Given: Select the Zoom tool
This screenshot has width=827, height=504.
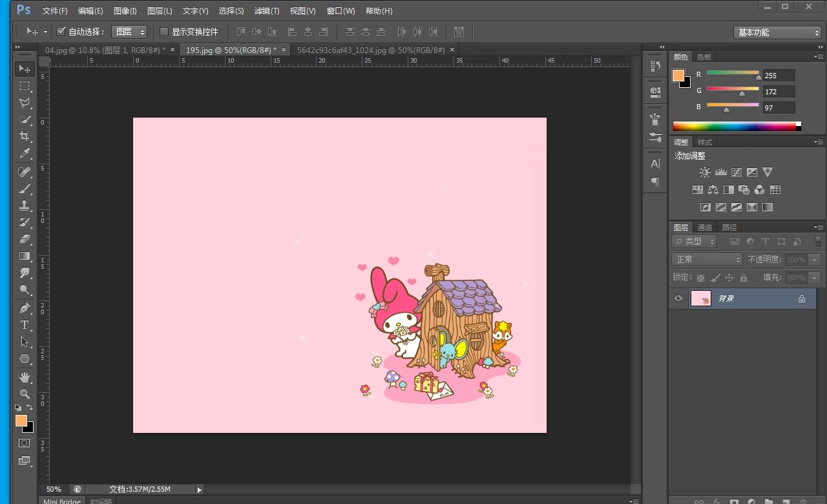Looking at the screenshot, I should click(25, 394).
